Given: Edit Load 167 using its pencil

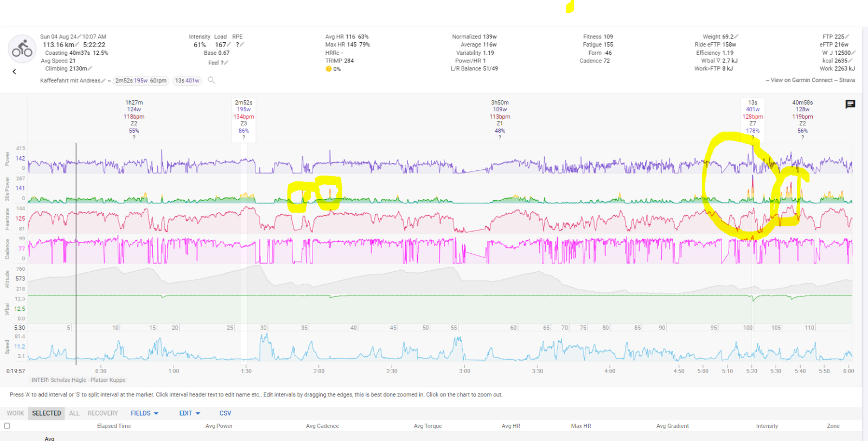Looking at the screenshot, I should (x=229, y=44).
